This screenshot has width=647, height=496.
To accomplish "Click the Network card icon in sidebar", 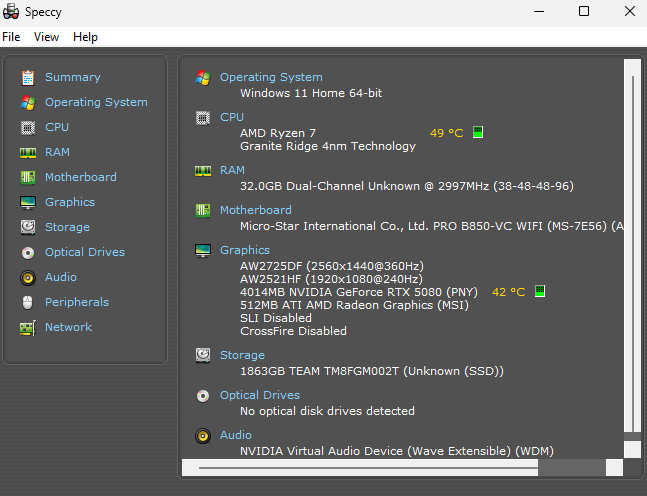I will (28, 328).
